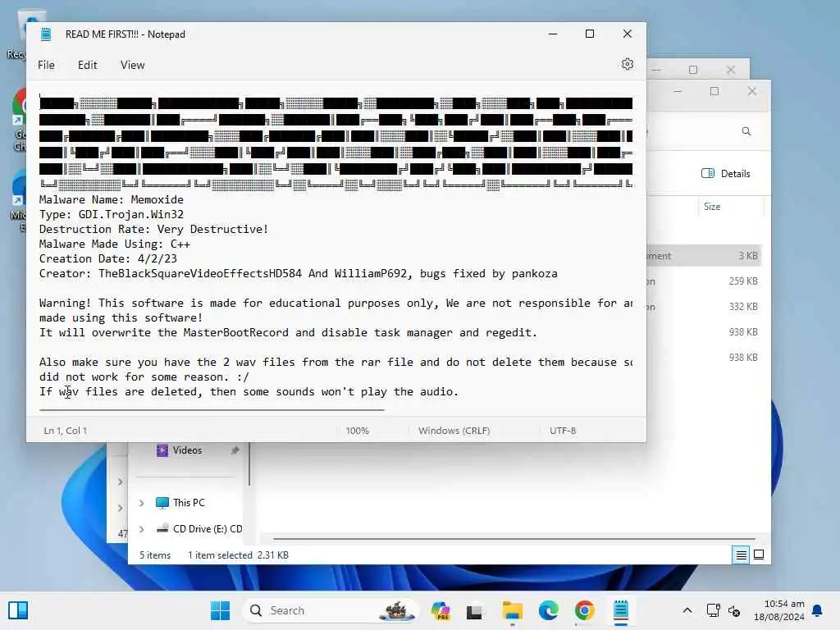Click UTF-8 encoding status entry
Screen dimensions: 840x630
[563, 430]
